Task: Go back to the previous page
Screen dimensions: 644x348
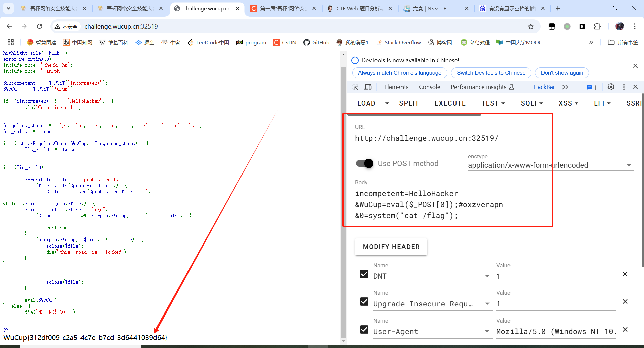Action: tap(9, 26)
